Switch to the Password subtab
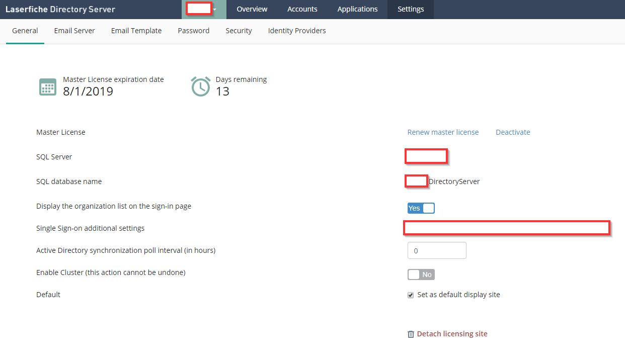This screenshot has width=625, height=364. click(x=194, y=31)
